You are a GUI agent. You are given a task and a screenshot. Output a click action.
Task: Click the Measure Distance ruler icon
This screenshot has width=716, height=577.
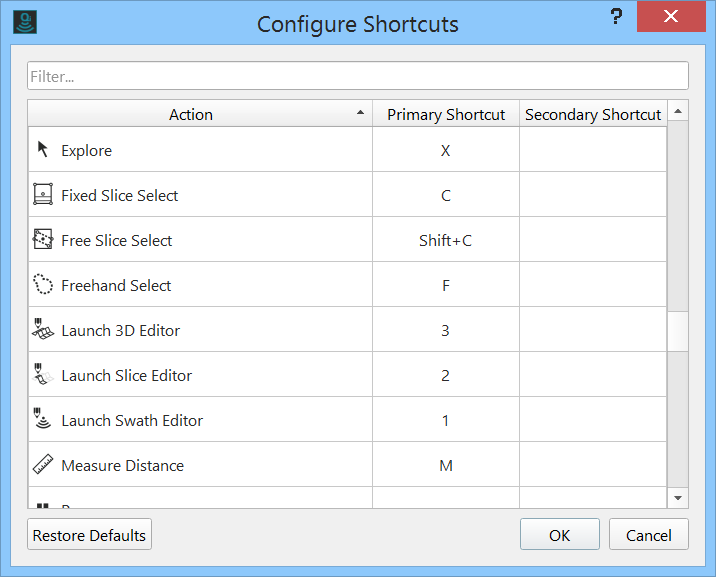pos(43,465)
